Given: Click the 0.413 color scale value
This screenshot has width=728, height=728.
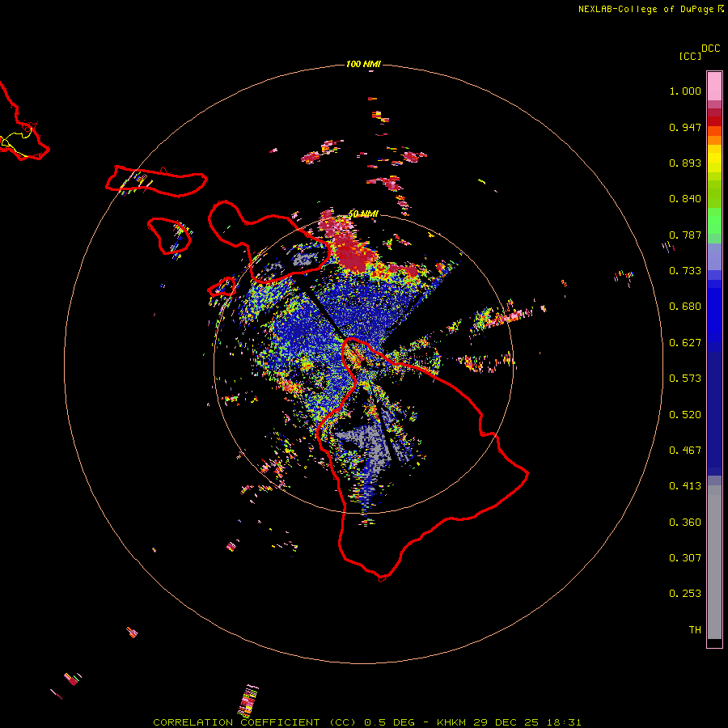Looking at the screenshot, I should click(685, 486).
